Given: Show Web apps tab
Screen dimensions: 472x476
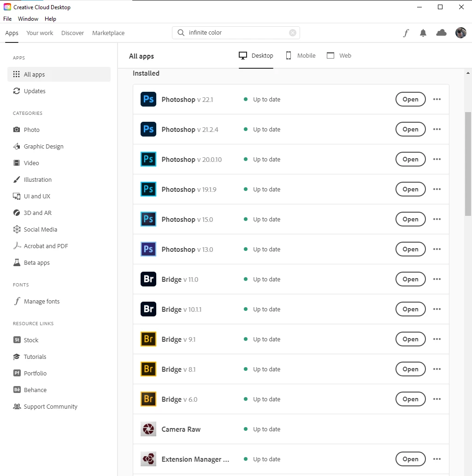Looking at the screenshot, I should 339,55.
